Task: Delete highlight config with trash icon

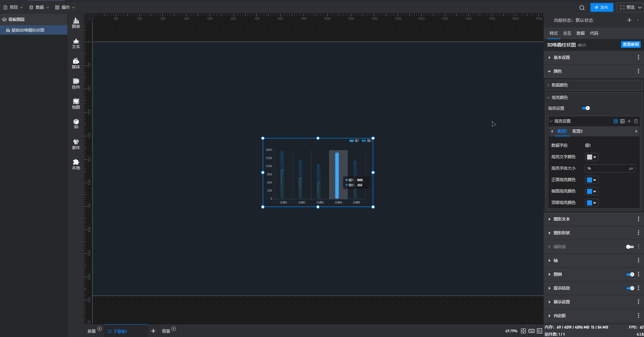Action: (x=636, y=121)
